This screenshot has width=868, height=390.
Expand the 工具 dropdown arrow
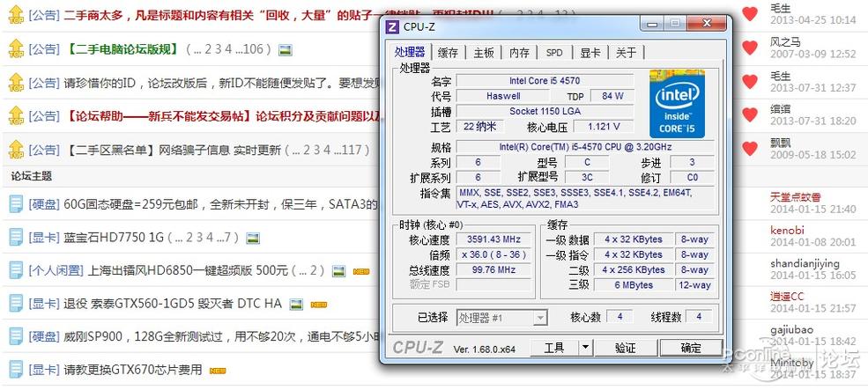585,348
